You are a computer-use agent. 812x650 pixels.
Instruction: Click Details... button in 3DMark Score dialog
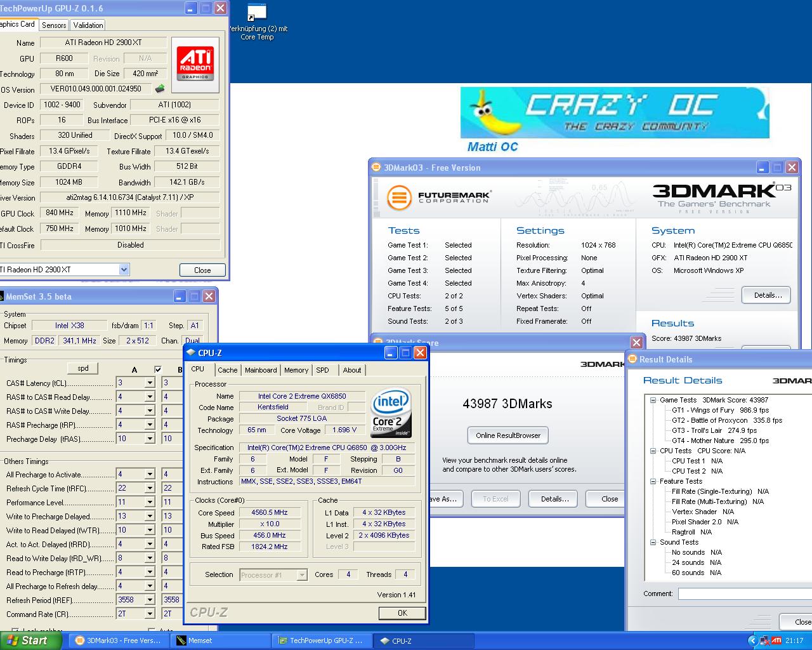point(554,499)
